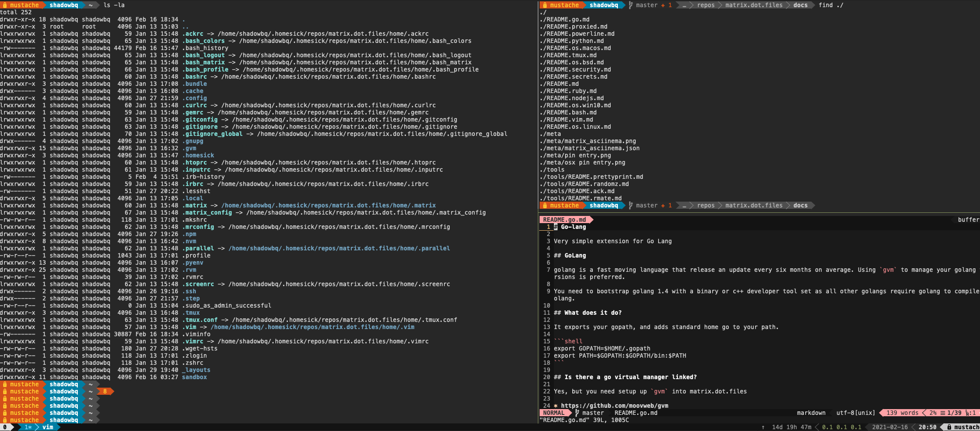
Task: Click the '.viminfo' file name
Action: point(196,334)
